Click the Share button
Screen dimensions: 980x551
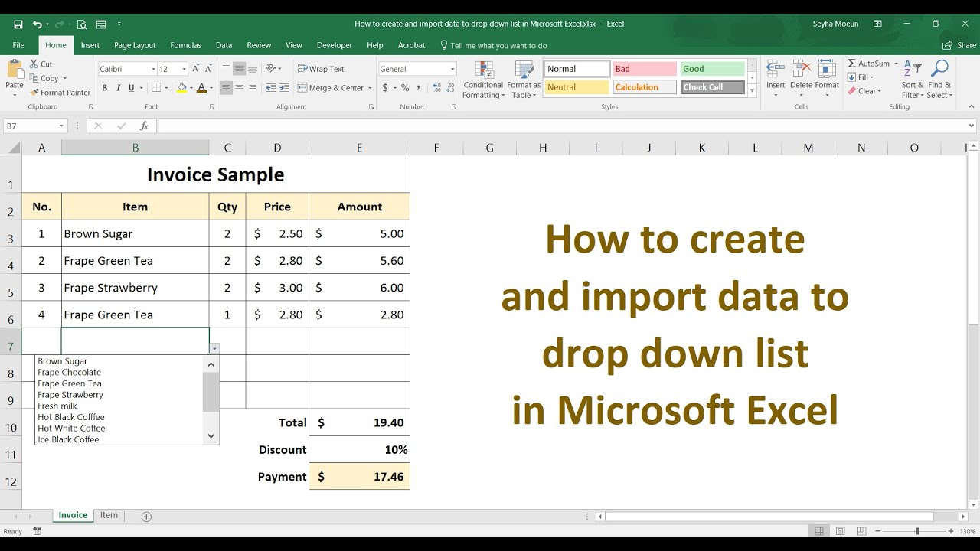pyautogui.click(x=959, y=45)
